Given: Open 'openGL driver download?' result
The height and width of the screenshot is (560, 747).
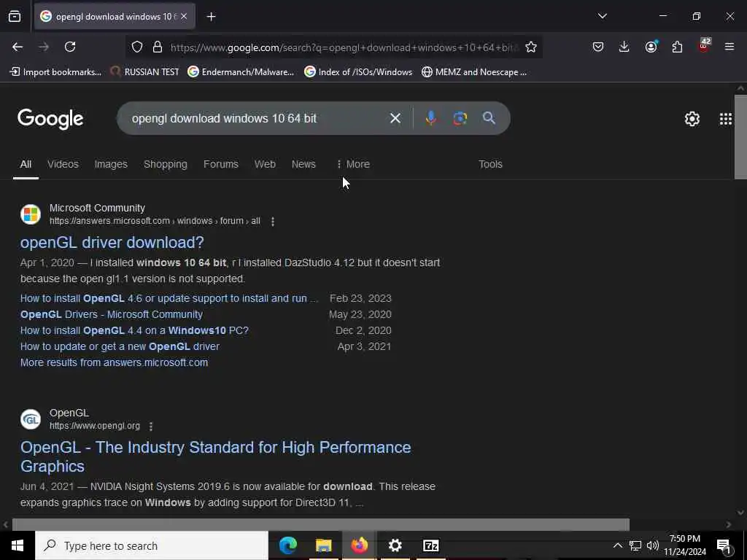Looking at the screenshot, I should point(112,242).
